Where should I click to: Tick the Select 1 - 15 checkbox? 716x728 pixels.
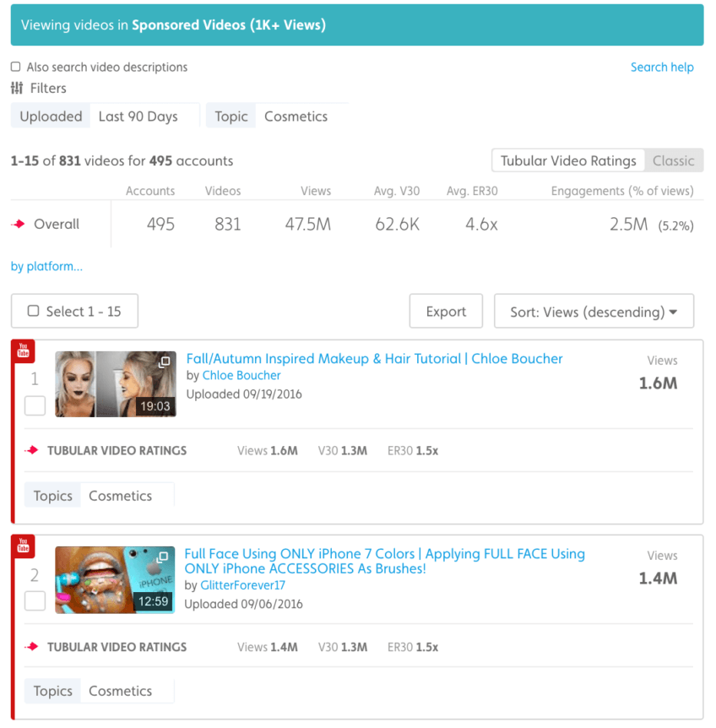[33, 311]
